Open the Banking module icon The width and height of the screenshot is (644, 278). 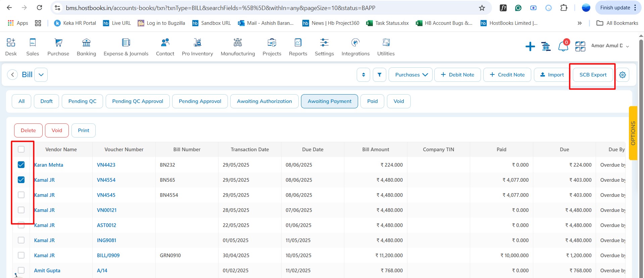click(86, 43)
